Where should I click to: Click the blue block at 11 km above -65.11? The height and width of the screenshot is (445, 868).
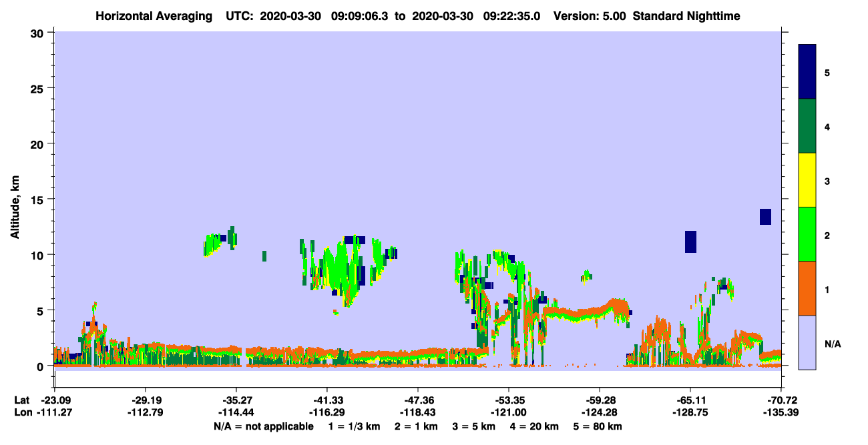690,242
